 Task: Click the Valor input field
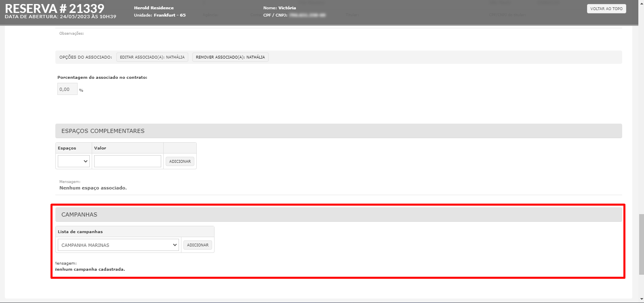tap(128, 161)
